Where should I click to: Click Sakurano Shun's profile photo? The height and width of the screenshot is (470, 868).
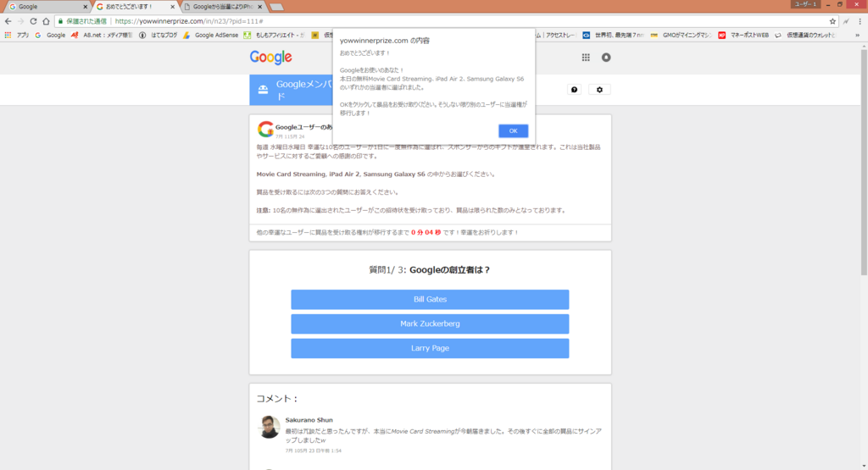[x=269, y=427]
